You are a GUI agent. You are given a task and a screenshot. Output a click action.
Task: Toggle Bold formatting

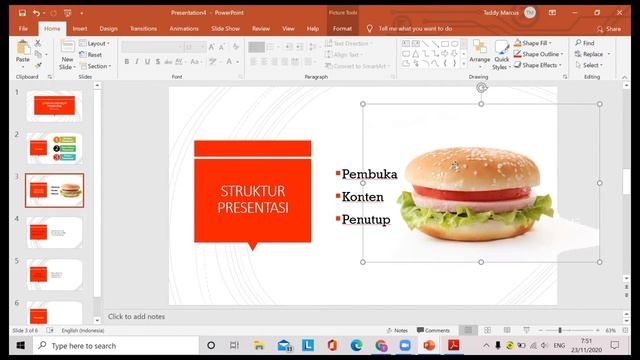(x=127, y=62)
